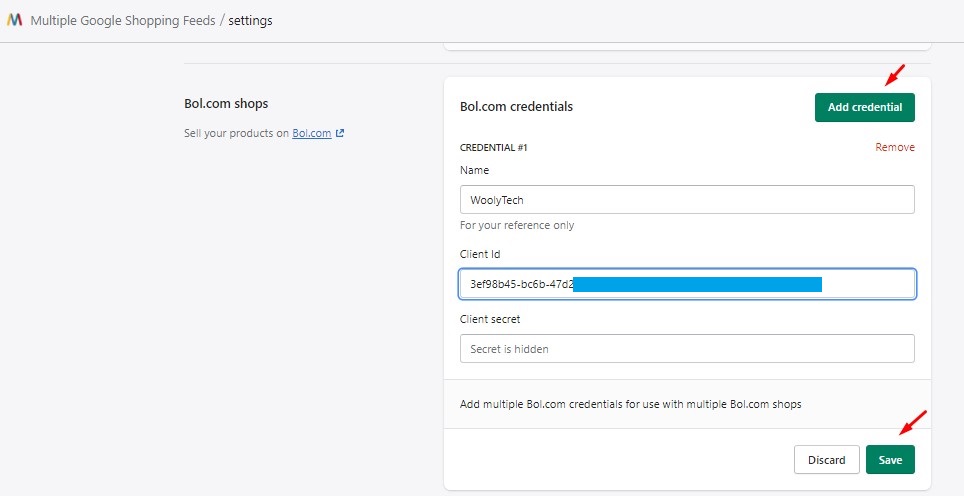This screenshot has width=964, height=496.
Task: Select the settings breadcrumb item
Action: point(250,20)
